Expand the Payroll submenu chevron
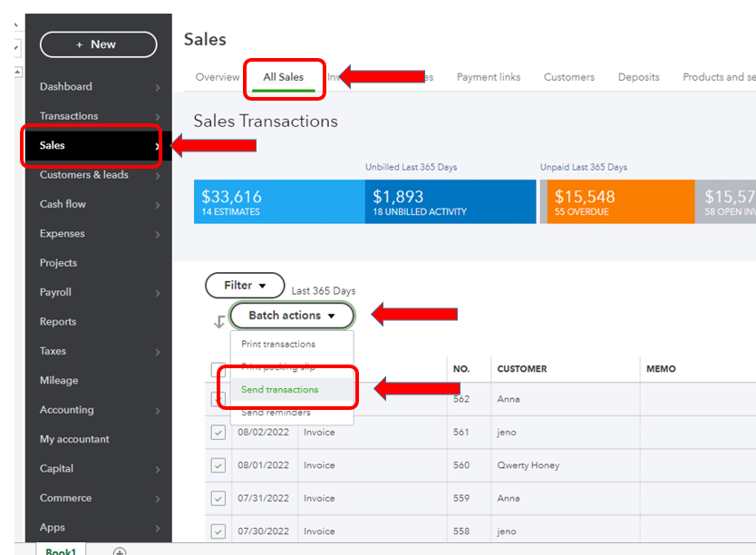Screen dimensions: 756x555 [x=158, y=293]
